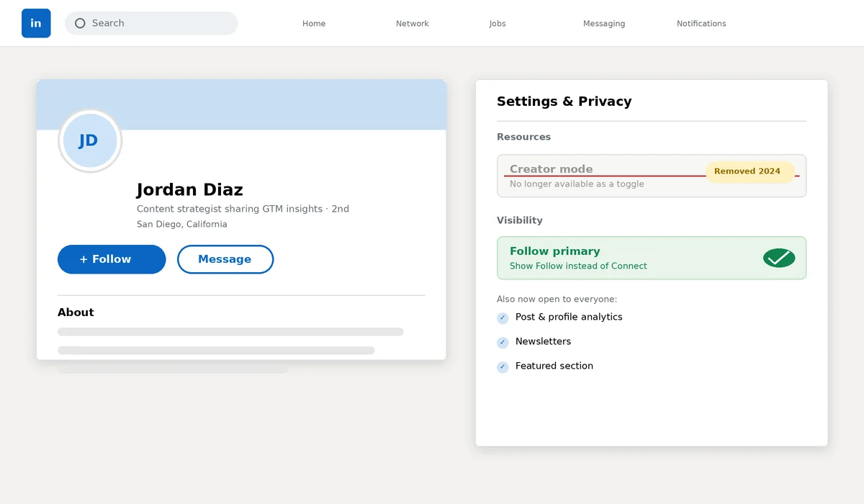864x504 pixels.
Task: Open the Home nav item
Action: [314, 24]
